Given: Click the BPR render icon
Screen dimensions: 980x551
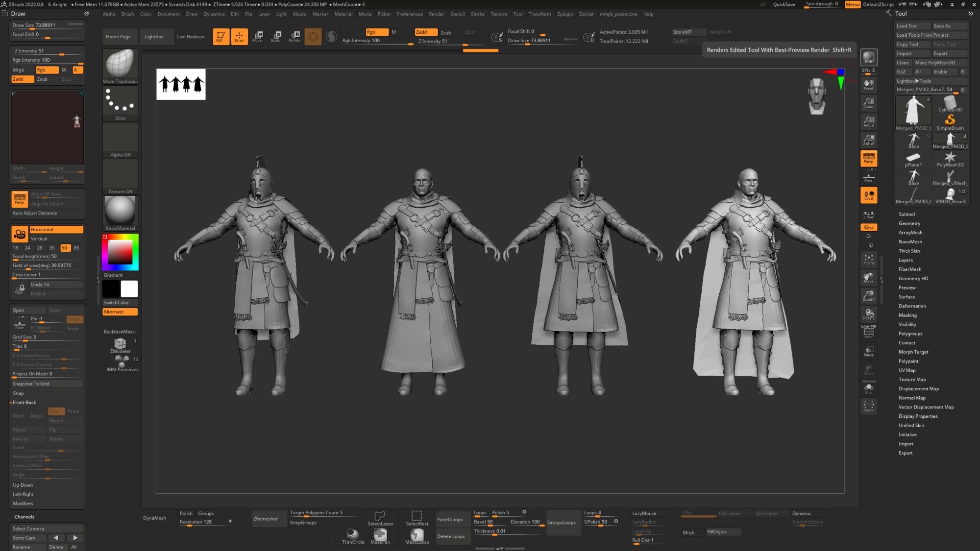Looking at the screenshot, I should tap(868, 57).
